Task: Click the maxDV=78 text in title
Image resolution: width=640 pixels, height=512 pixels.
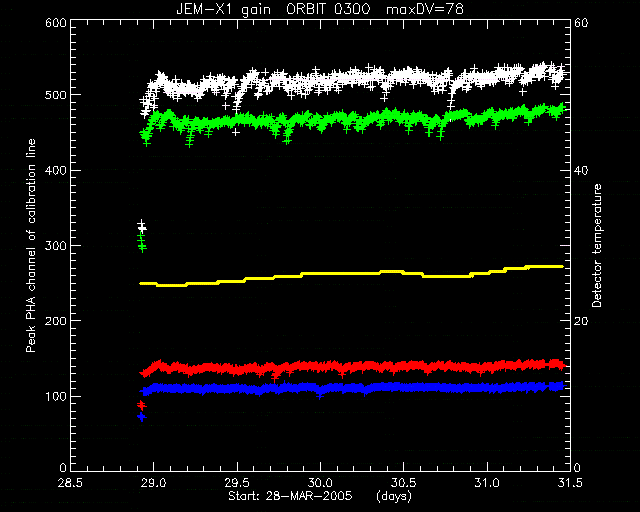Action: click(425, 9)
